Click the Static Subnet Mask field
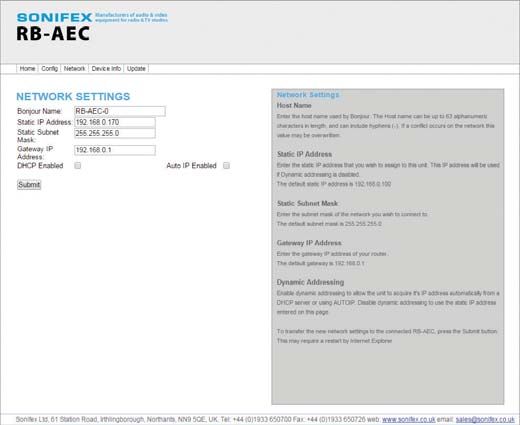 (x=115, y=133)
